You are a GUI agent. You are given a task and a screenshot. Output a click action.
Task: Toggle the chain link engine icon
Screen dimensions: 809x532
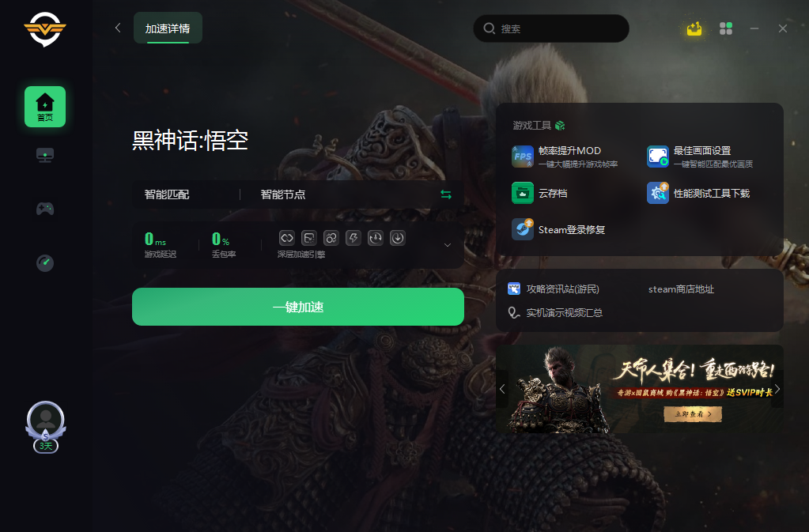[x=331, y=238]
